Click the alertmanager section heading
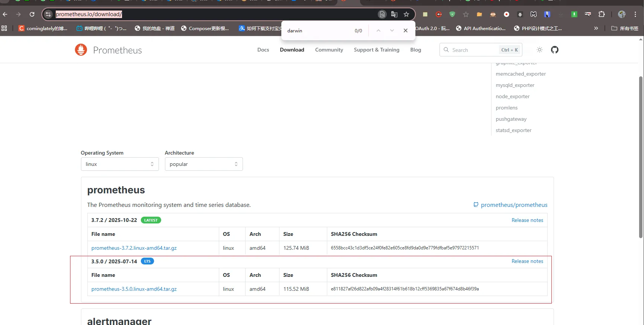Viewport: 644px width, 325px height. [x=119, y=321]
